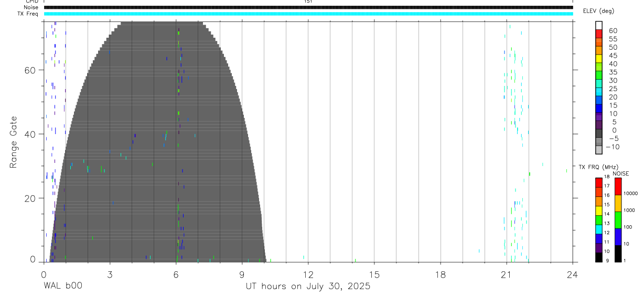This screenshot has height=297, width=644.
Task: Click the '55' label on the ELEV color bar
Action: click(x=613, y=39)
